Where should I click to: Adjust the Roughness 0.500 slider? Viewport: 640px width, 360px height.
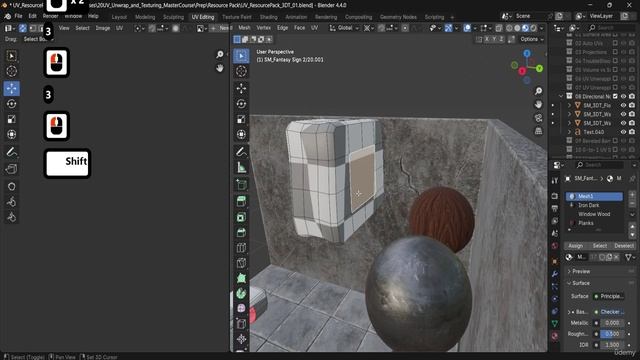coord(611,334)
